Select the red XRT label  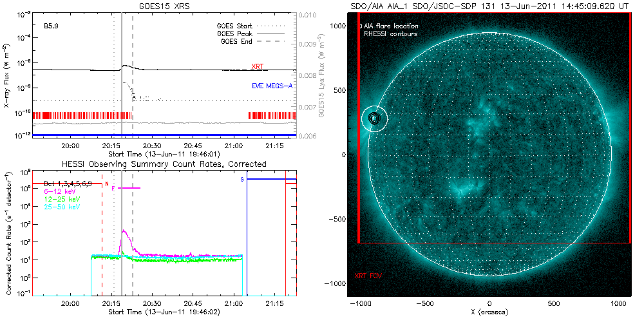click(x=258, y=67)
